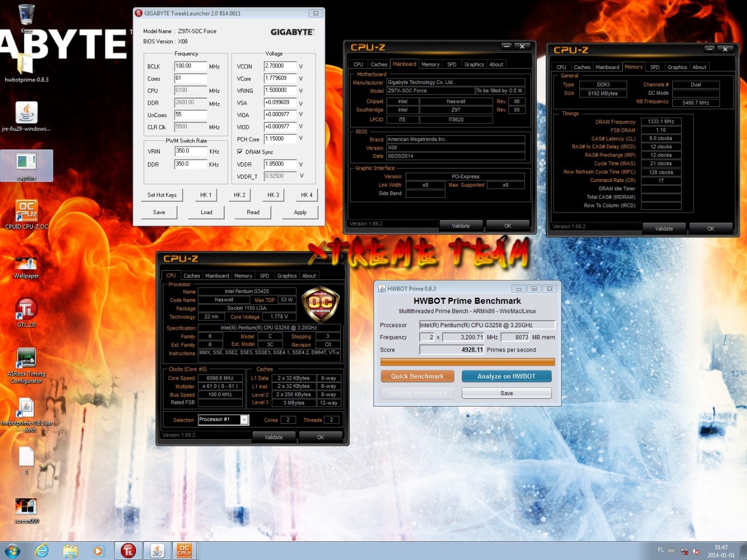
Task: Click Validate in CPU-Z Mainboard window
Action: point(461,226)
